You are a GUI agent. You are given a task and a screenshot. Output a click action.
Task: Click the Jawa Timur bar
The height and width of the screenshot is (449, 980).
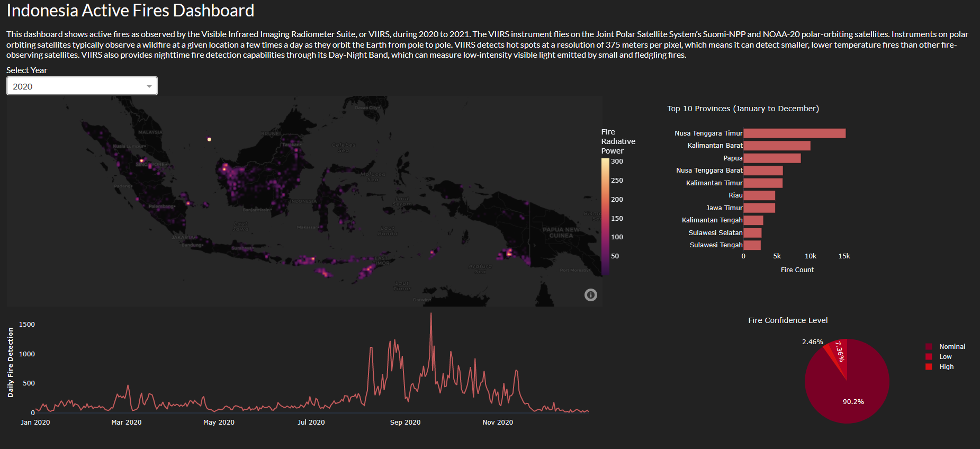pos(759,208)
